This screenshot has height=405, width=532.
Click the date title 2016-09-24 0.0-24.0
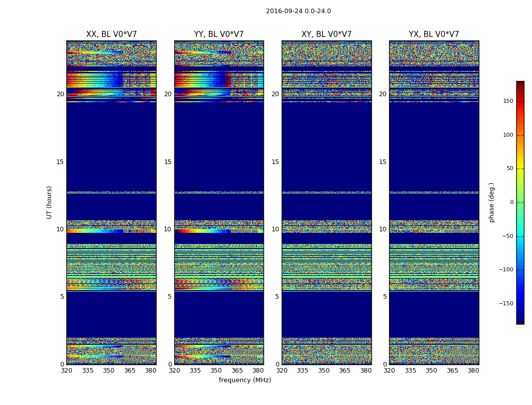click(x=298, y=11)
